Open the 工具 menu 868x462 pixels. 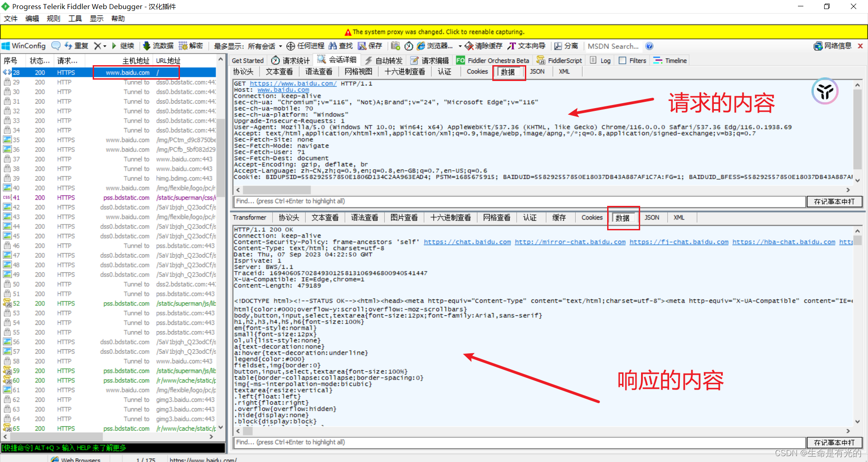tap(75, 19)
